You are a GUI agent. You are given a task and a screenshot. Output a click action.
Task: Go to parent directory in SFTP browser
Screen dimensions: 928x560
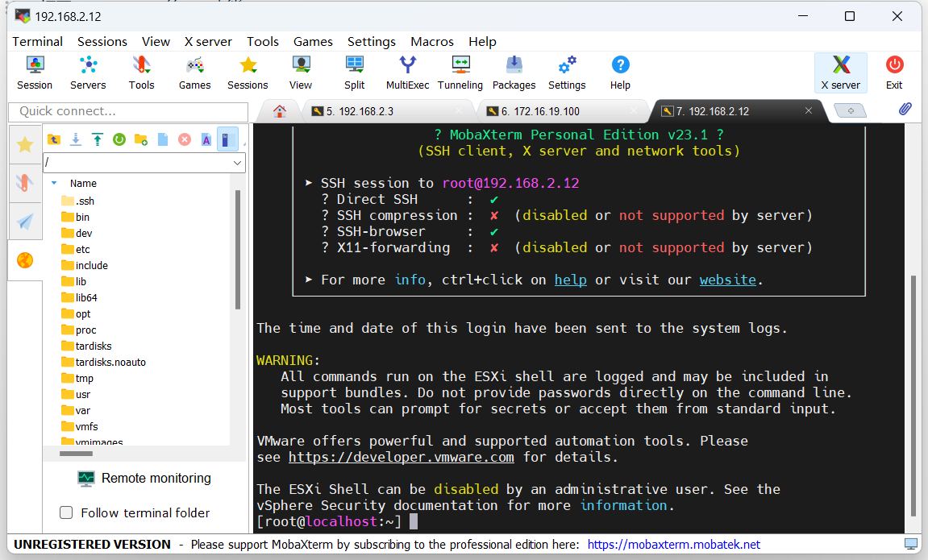54,139
